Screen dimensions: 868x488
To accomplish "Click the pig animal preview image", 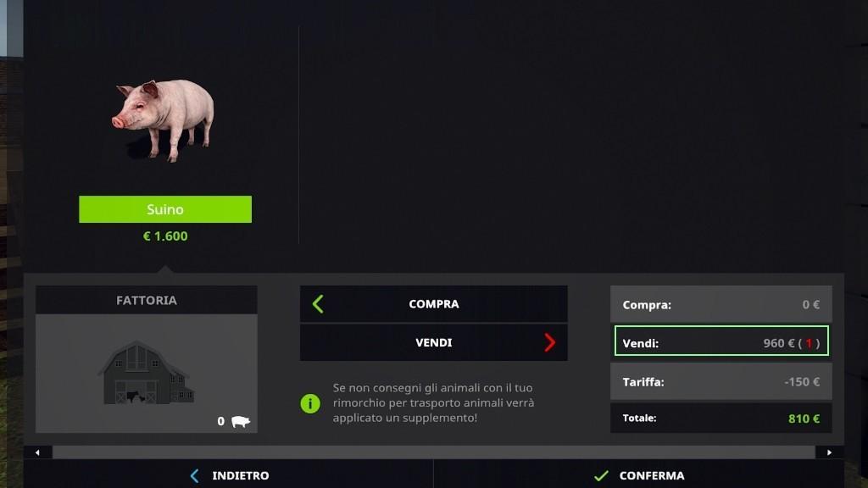I will pyautogui.click(x=164, y=120).
